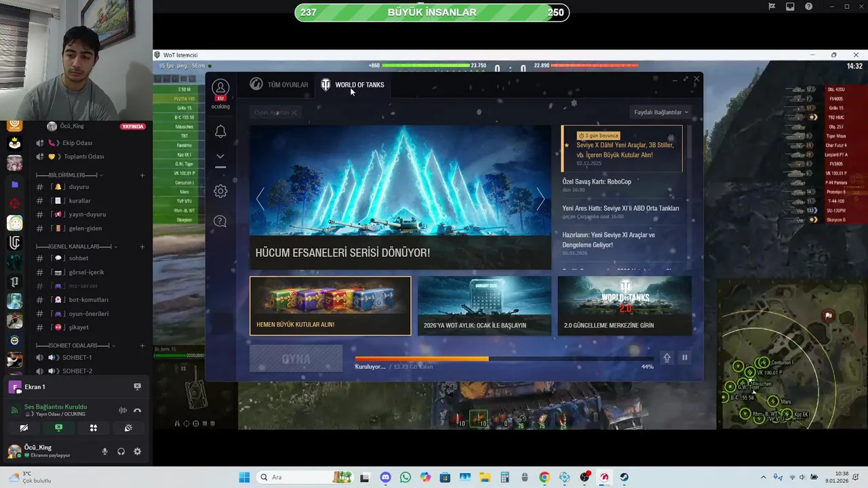The height and width of the screenshot is (488, 868).
Task: Open Discord from the taskbar
Action: tap(386, 477)
